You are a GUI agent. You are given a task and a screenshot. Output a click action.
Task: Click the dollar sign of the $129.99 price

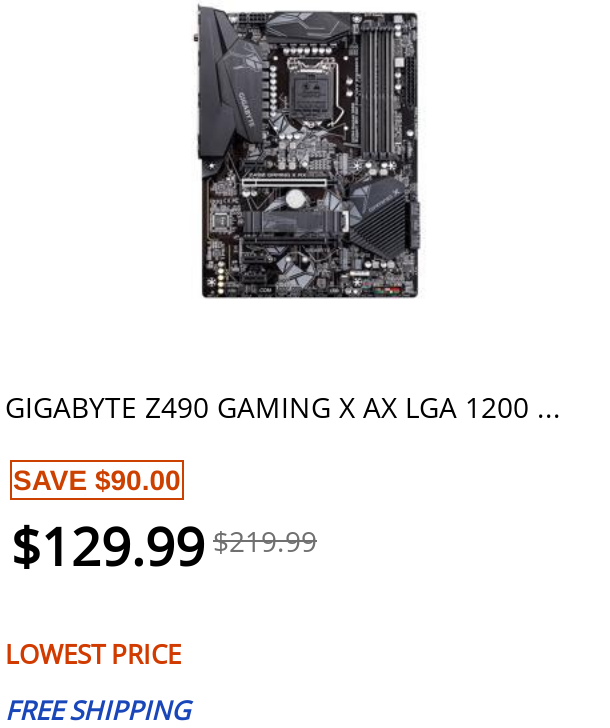pyautogui.click(x=26, y=546)
